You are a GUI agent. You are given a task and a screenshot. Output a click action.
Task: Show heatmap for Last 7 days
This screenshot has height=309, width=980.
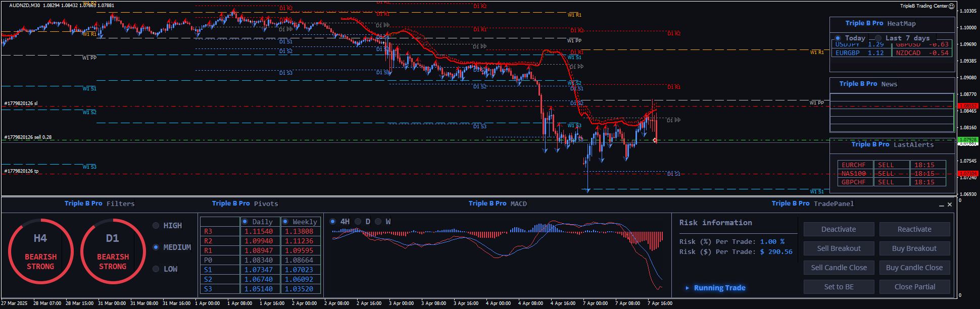click(878, 38)
